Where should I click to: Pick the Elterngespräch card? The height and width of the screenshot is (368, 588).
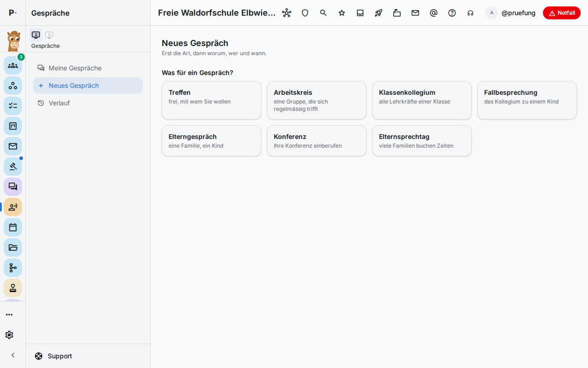coord(211,141)
